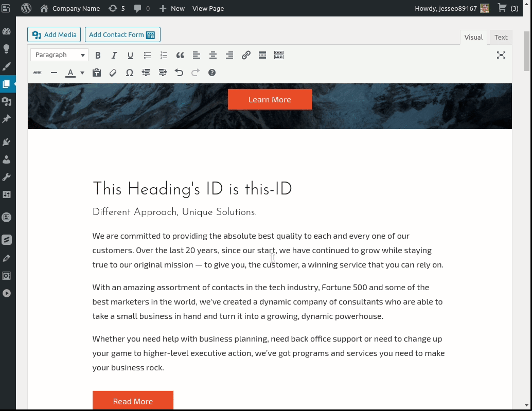Toggle the admin sidebar menu icon
The width and height of the screenshot is (532, 411).
(6, 8)
